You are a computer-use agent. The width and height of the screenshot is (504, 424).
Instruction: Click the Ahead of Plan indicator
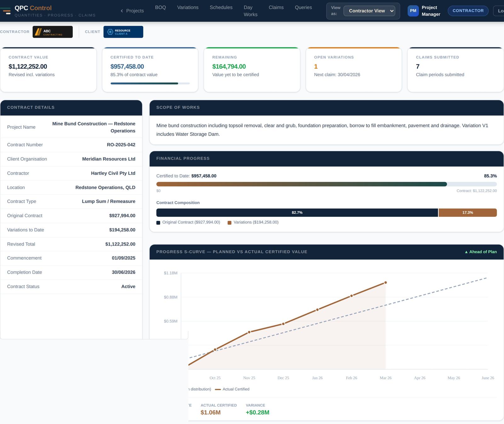(x=481, y=252)
